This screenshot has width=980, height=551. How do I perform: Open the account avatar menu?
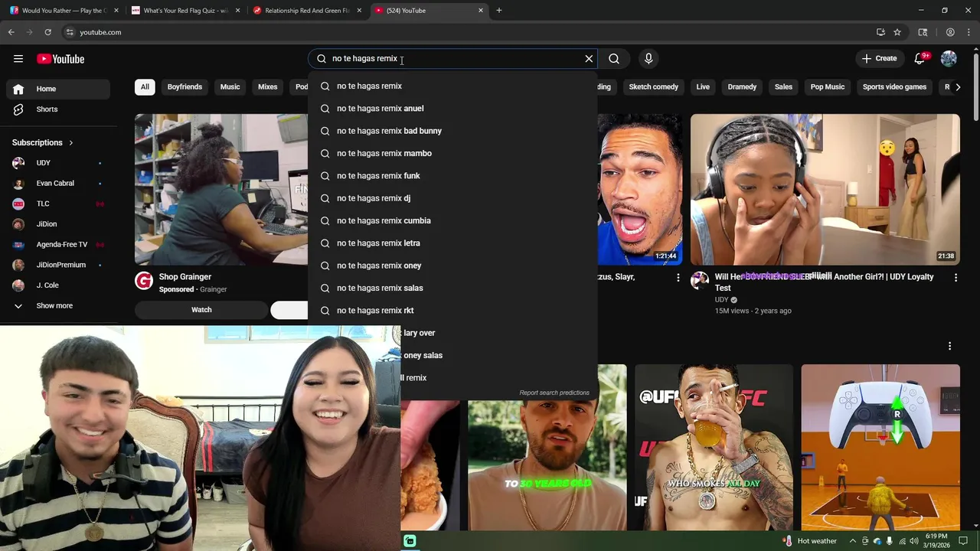tap(949, 59)
